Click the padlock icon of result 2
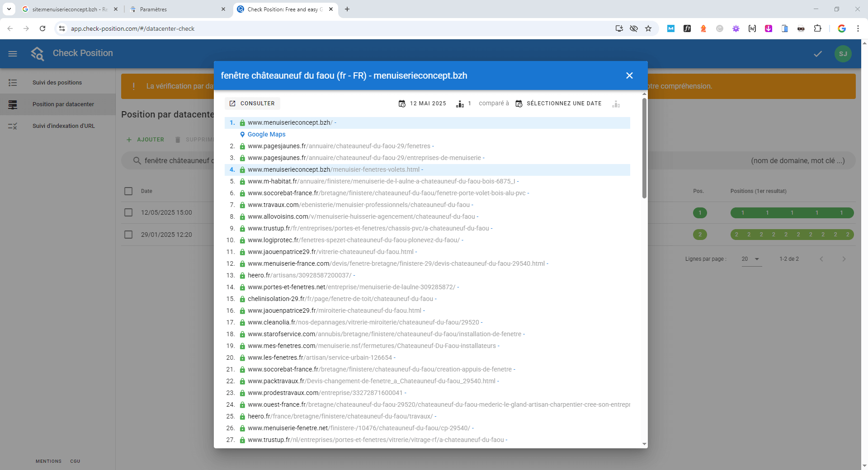This screenshot has width=868, height=470. pyautogui.click(x=242, y=146)
